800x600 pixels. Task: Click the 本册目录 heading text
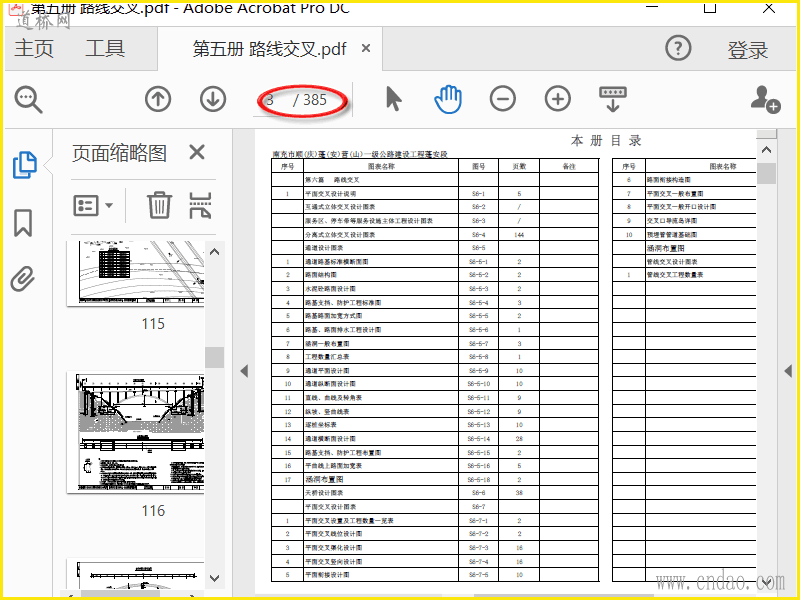(x=606, y=141)
